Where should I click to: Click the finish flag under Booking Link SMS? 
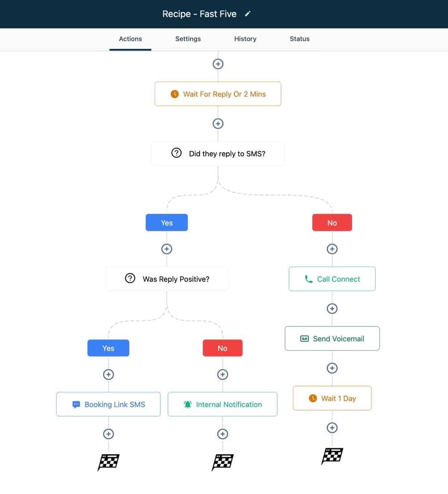click(x=109, y=461)
